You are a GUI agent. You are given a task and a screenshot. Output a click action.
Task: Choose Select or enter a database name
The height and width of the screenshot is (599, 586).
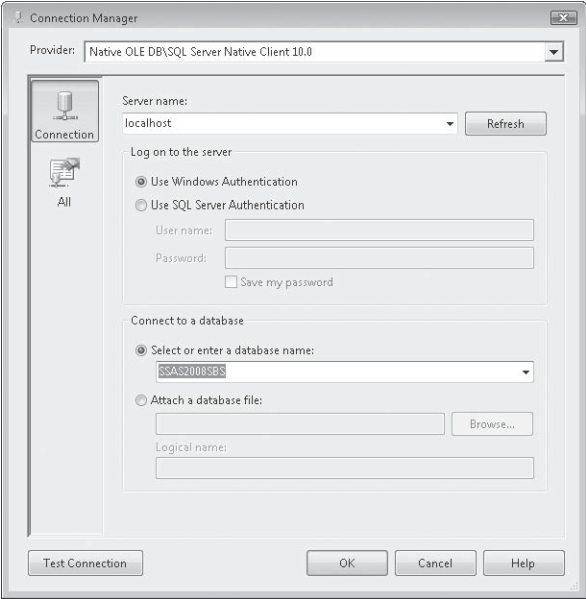(x=141, y=350)
